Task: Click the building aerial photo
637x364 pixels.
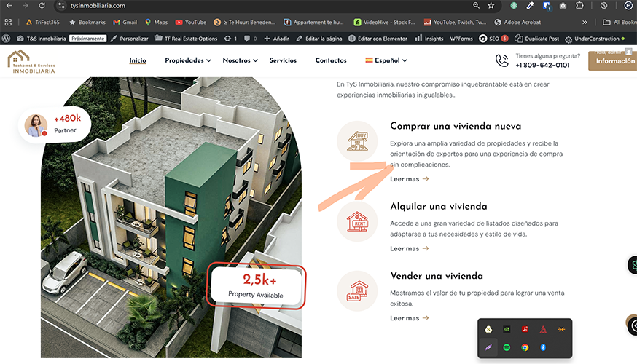Action: tap(171, 218)
